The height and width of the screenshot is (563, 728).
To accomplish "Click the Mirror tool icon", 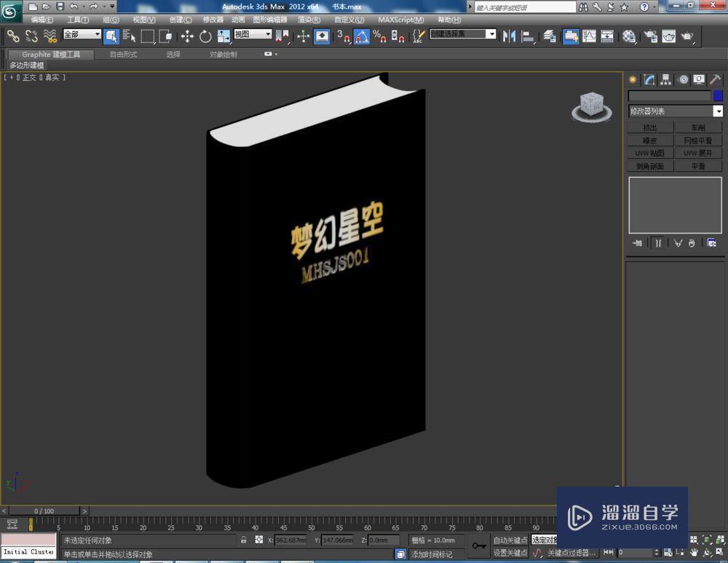I will click(x=510, y=36).
